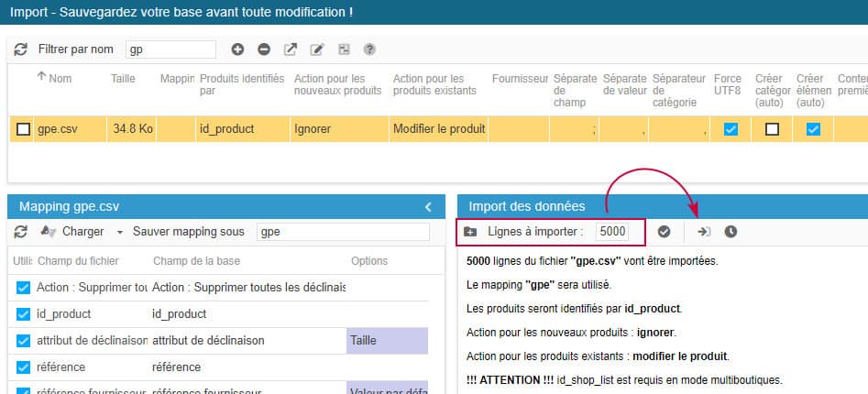Sort the file list by Nom column
This screenshot has height=394, width=868.
pos(60,79)
